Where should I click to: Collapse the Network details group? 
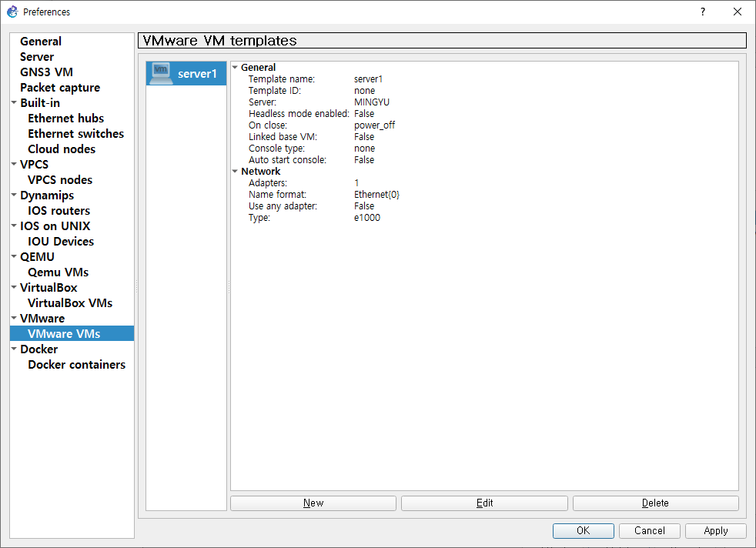coord(235,171)
